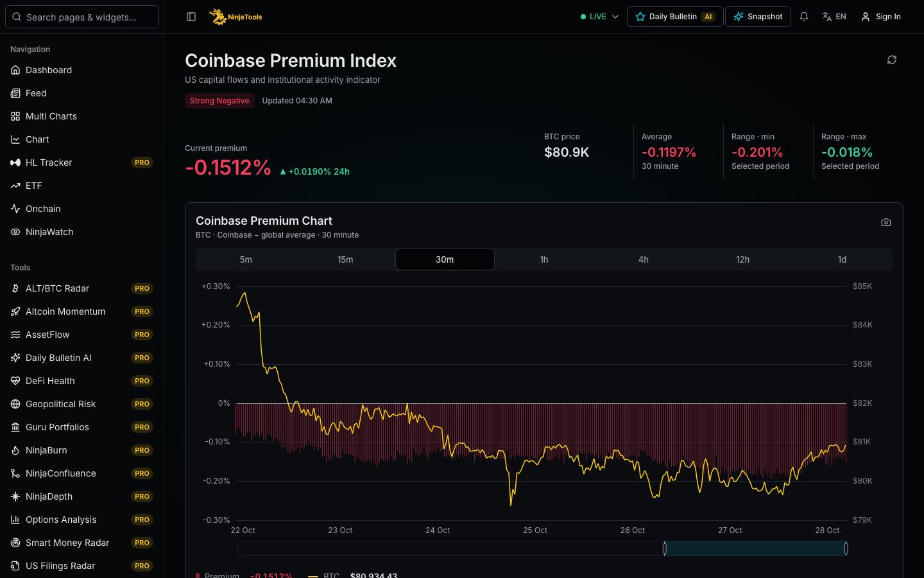Click the current premium value -0.1512%
This screenshot has height=578, width=924.
(x=228, y=168)
